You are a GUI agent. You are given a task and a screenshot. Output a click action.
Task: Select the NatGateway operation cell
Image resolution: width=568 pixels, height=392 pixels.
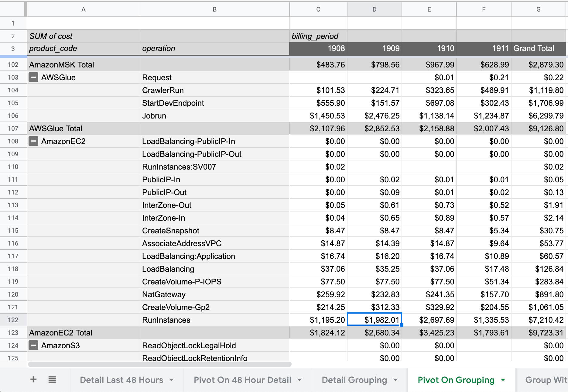(215, 294)
